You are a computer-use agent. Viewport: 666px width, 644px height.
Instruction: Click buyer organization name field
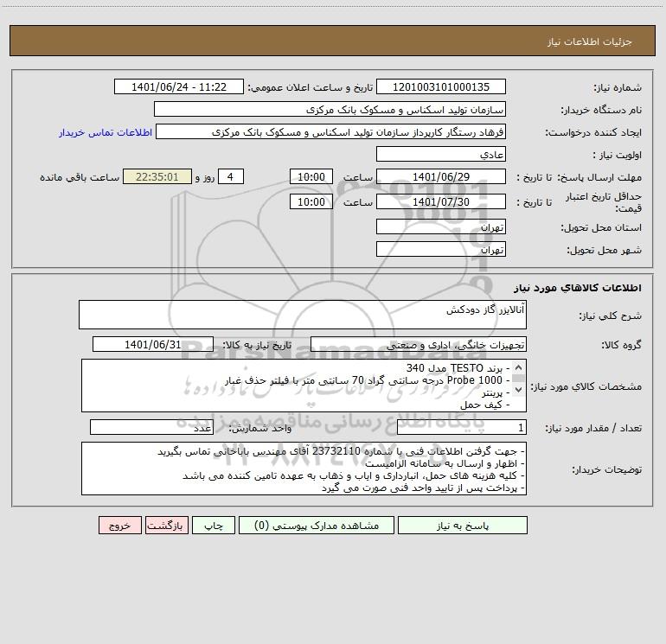(330, 109)
